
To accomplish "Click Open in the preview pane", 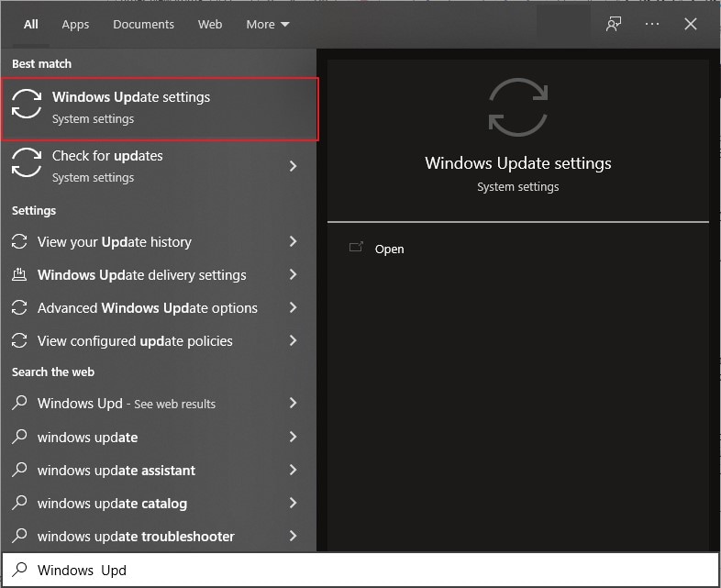I will point(389,249).
